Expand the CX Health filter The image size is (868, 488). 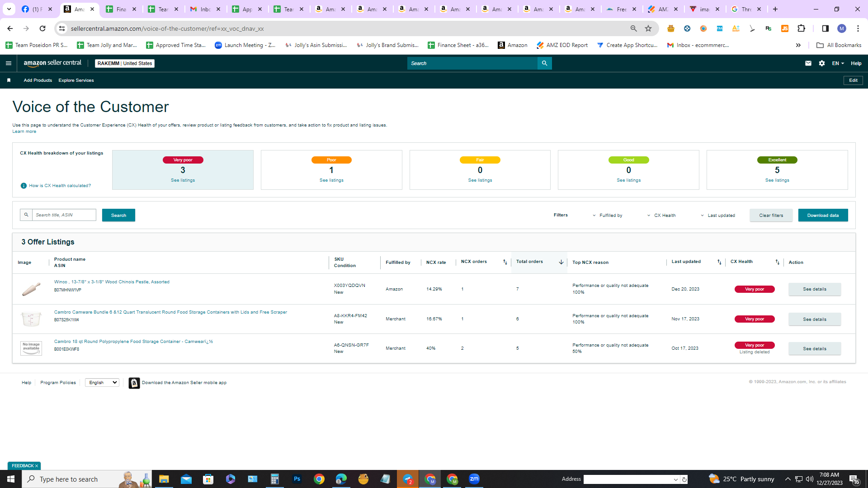tap(661, 216)
